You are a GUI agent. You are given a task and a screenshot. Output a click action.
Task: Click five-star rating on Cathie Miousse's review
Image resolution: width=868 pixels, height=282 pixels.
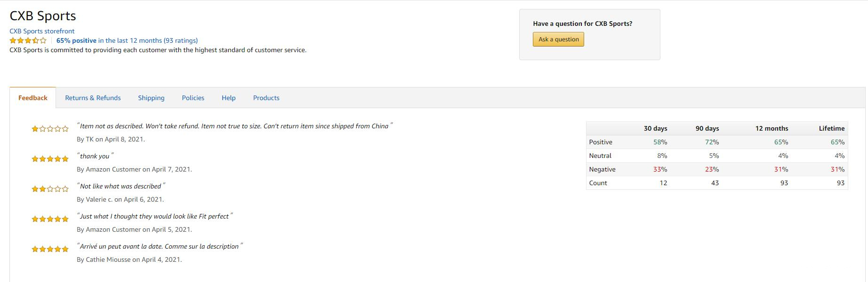50,249
